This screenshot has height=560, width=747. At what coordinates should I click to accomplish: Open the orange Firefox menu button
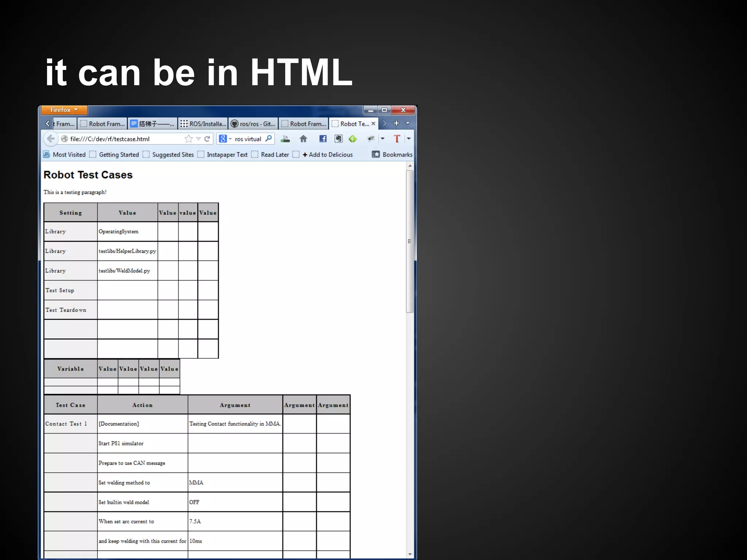pyautogui.click(x=64, y=110)
